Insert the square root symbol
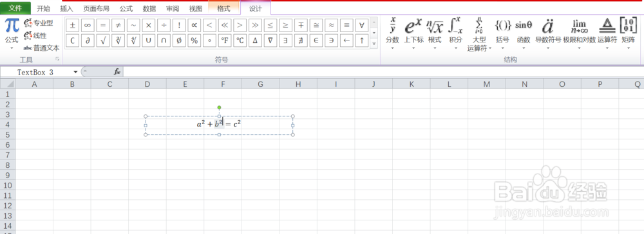The width and height of the screenshot is (644, 234). point(102,40)
